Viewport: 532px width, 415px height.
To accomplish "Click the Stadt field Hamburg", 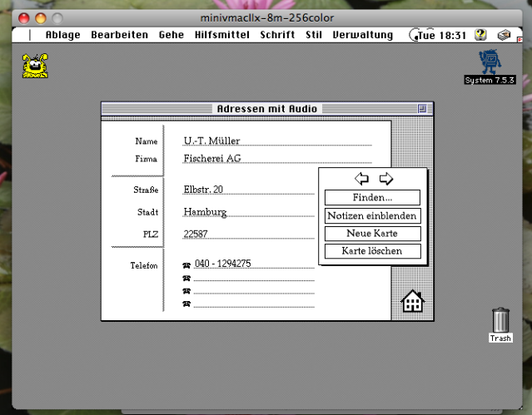I will (248, 211).
